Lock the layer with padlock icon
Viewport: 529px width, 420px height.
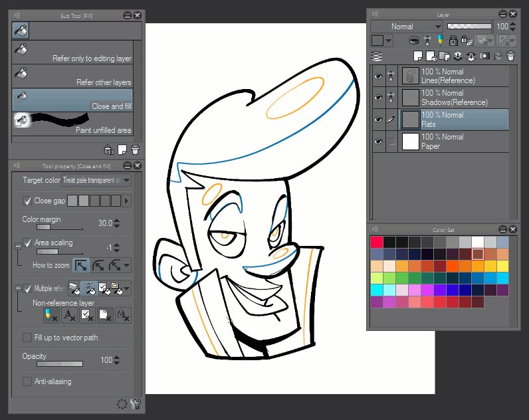click(453, 41)
